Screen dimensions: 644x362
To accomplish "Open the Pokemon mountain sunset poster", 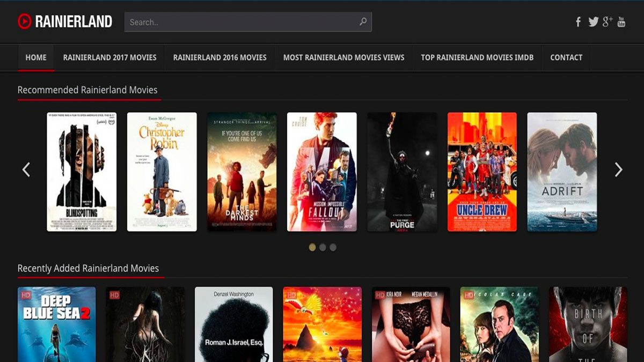I will [x=323, y=324].
